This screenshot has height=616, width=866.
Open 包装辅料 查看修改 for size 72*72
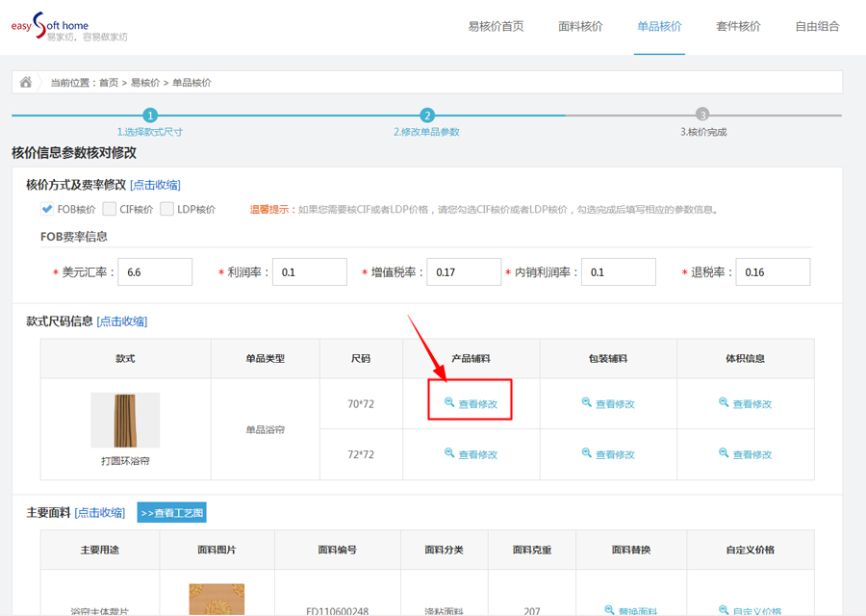tap(608, 454)
